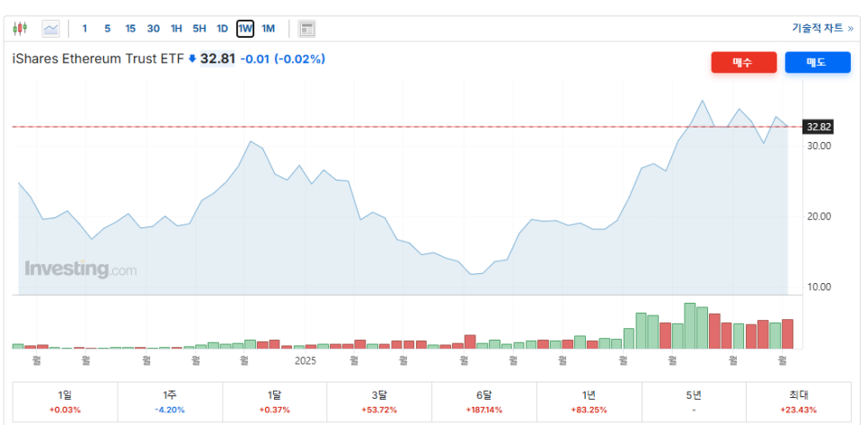Select the 6달 range showing +187.14%
Screen dimensions: 868x425
tap(483, 403)
